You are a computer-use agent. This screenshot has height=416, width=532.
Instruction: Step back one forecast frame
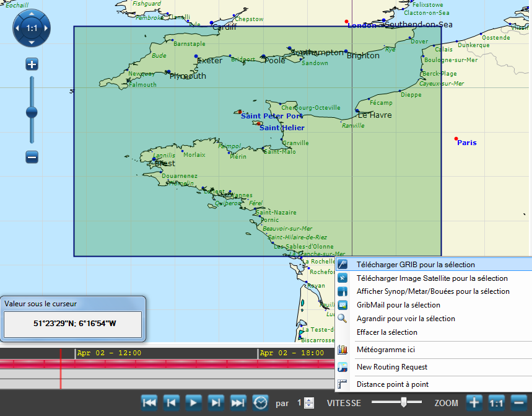click(172, 402)
